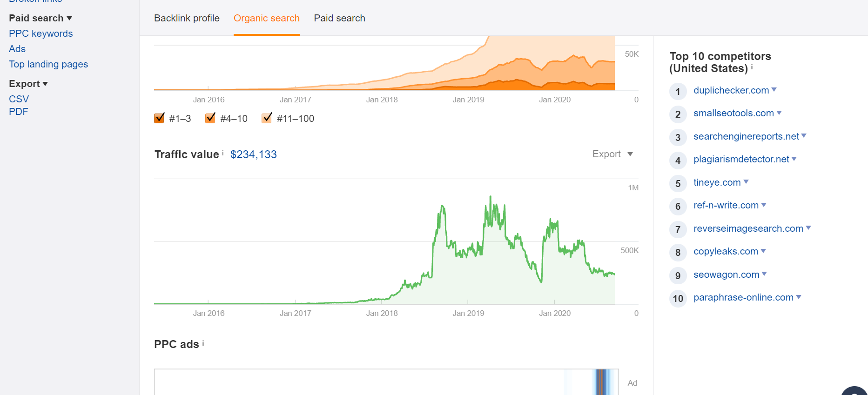Image resolution: width=868 pixels, height=395 pixels.
Task: Click arrow icon beside seowagon.com
Action: point(764,274)
